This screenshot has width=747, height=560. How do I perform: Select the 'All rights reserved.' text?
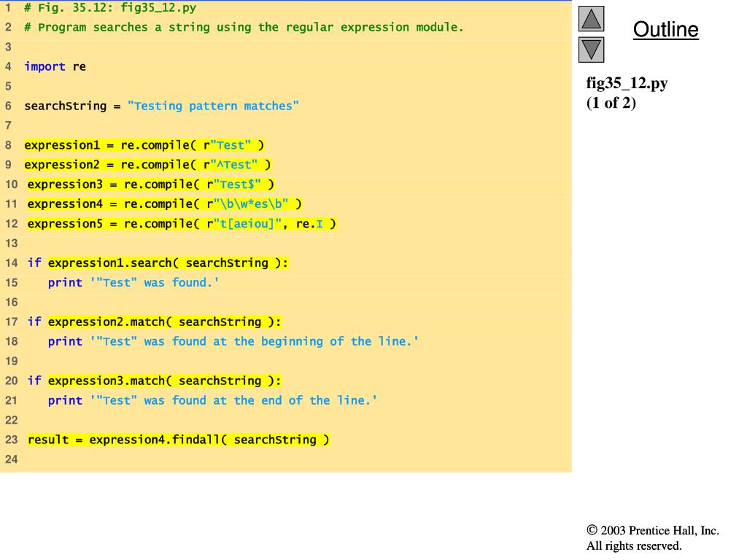click(x=634, y=545)
